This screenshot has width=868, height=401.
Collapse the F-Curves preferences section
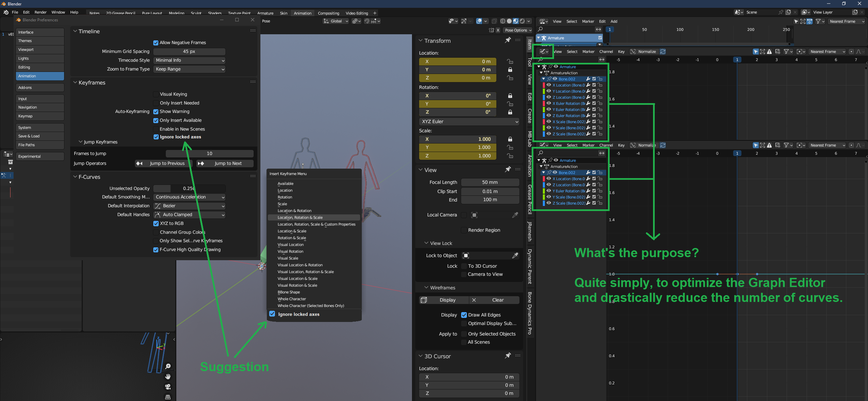point(75,177)
